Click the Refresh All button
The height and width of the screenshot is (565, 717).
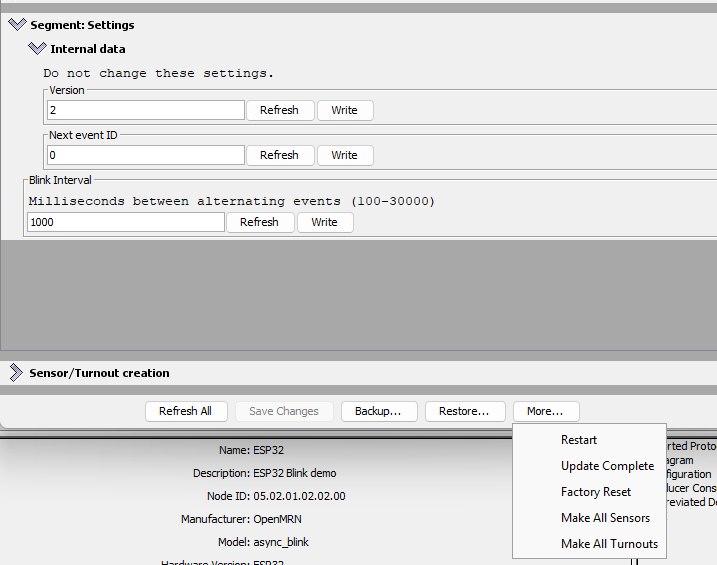pos(186,411)
